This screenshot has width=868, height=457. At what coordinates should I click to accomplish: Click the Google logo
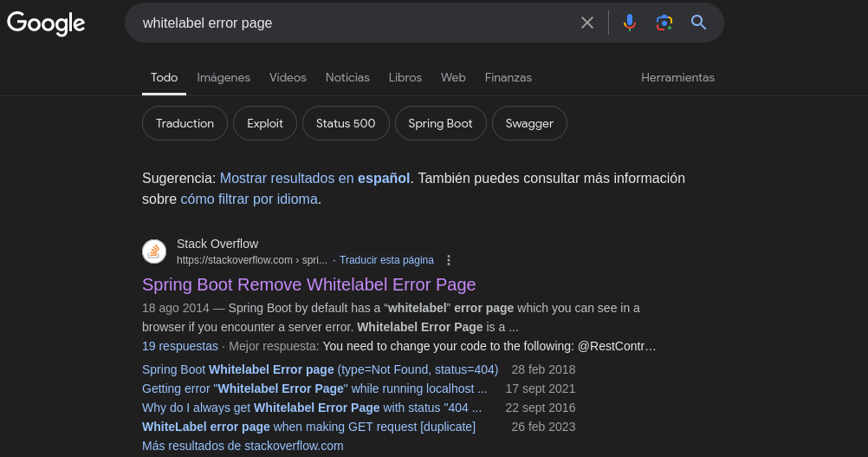click(46, 23)
